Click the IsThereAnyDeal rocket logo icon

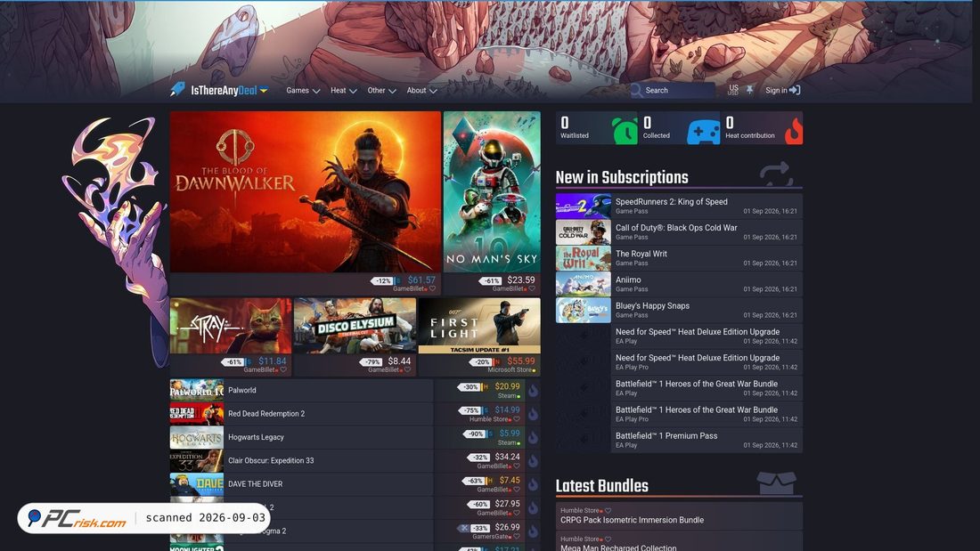point(177,89)
